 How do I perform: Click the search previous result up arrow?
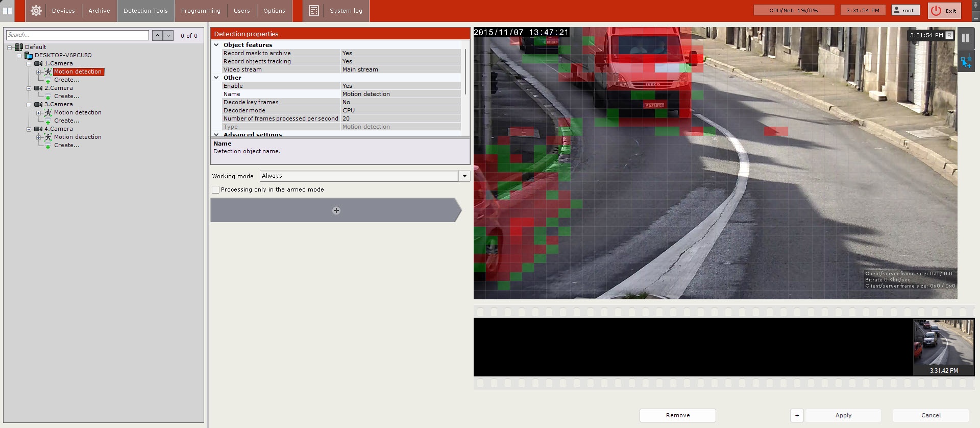[158, 35]
